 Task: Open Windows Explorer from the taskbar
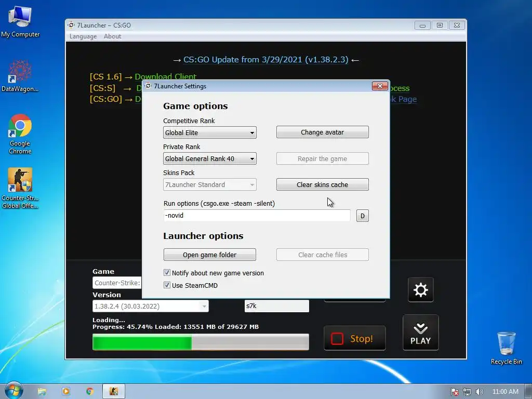pos(42,392)
